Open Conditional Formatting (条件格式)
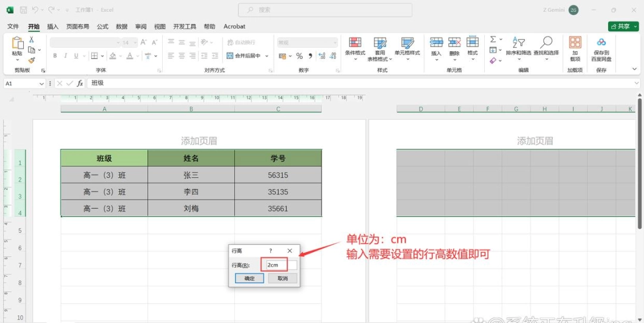 pyautogui.click(x=355, y=48)
